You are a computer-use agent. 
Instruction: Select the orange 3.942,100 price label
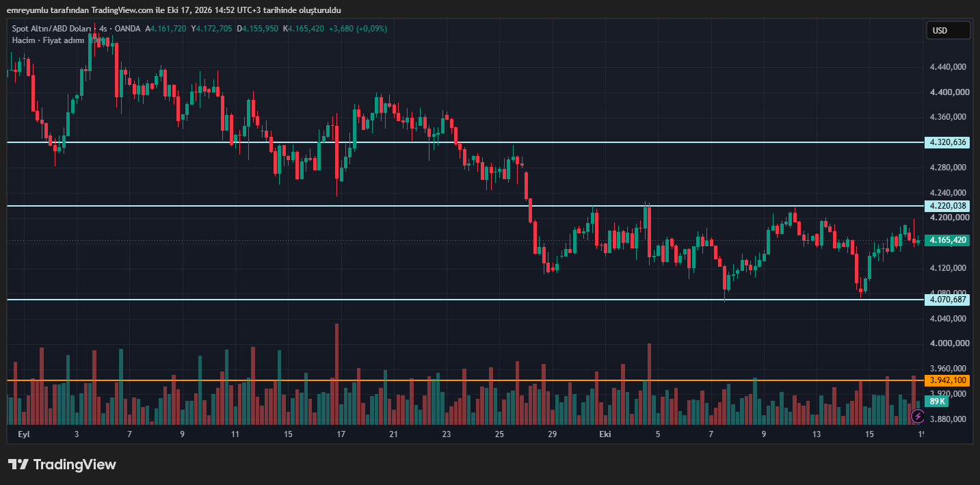coord(948,380)
